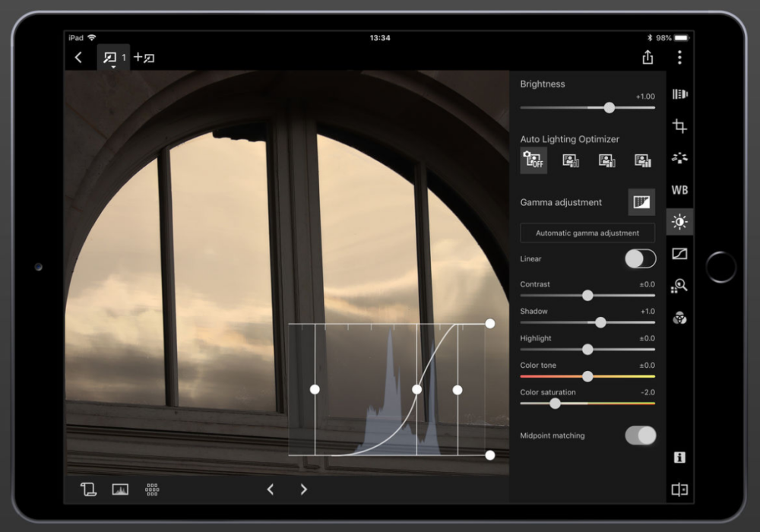Enable the Linear switch
This screenshot has width=760, height=532.
click(640, 258)
